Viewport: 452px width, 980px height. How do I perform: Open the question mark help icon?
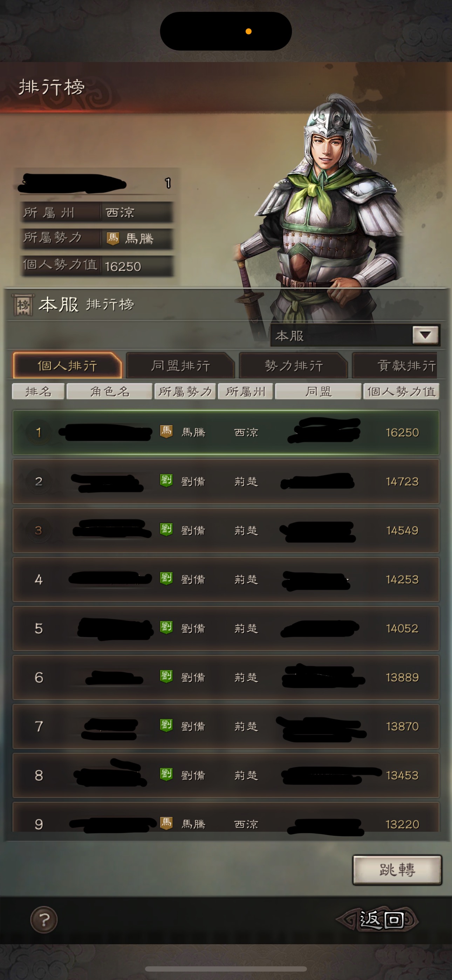click(x=44, y=920)
